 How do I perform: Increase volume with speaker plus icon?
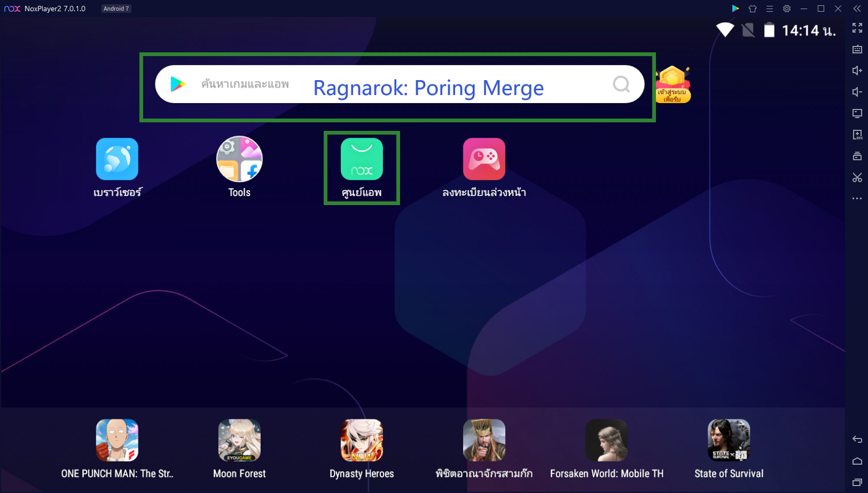click(x=857, y=71)
